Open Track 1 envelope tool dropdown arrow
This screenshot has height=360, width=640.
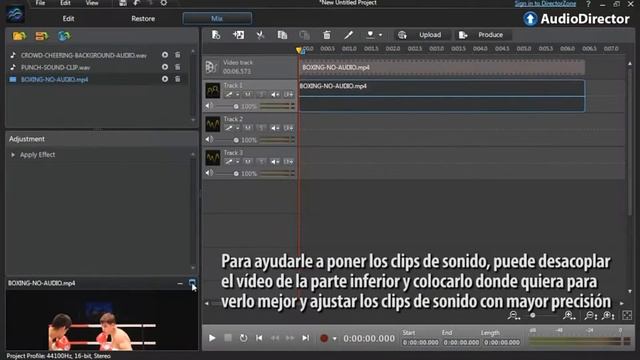pyautogui.click(x=238, y=95)
